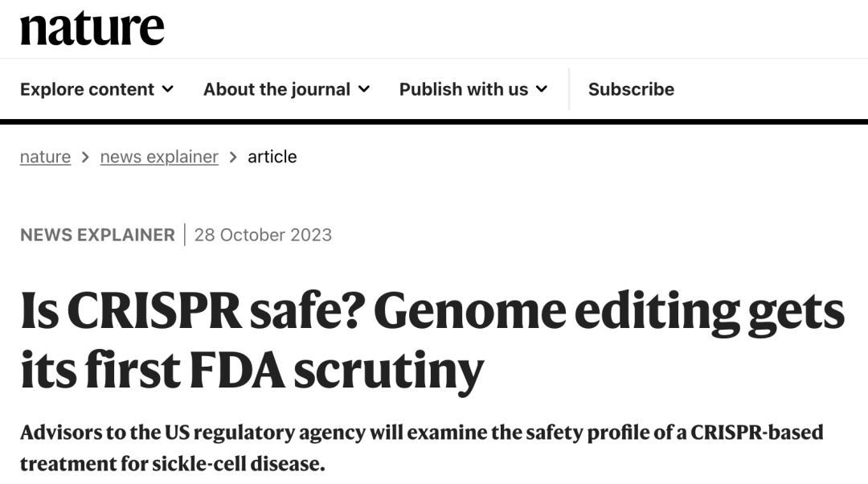Click the article breadcrumb label
The width and height of the screenshot is (868, 484).
coord(273,157)
